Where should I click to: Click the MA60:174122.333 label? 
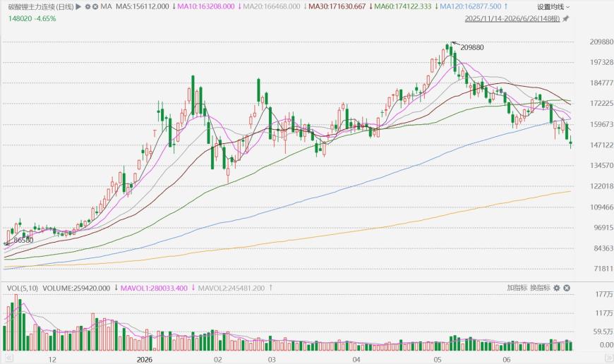click(402, 6)
